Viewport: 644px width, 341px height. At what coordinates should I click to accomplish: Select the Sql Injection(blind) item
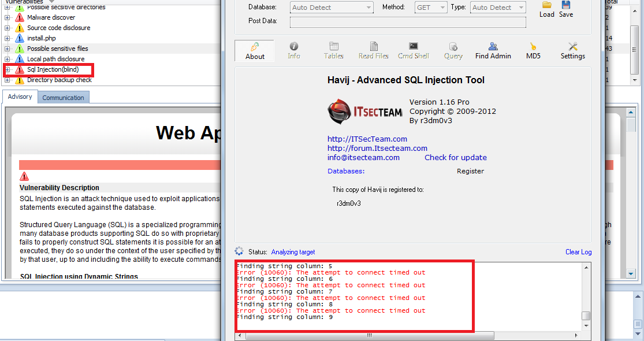point(53,69)
